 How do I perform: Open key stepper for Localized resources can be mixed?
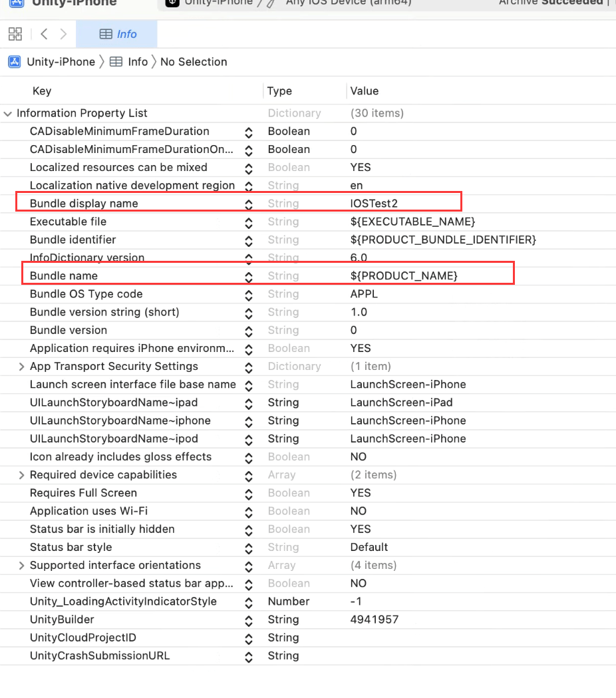[x=249, y=169]
